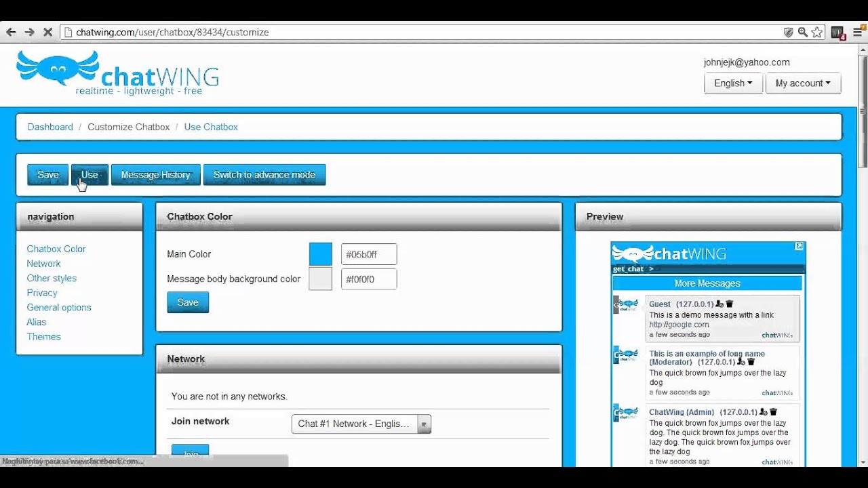Click the Network panel header

[x=359, y=359]
